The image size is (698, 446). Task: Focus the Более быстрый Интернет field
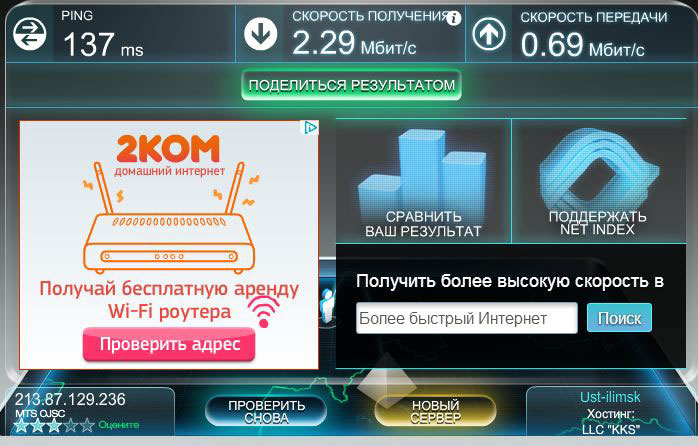(x=467, y=318)
